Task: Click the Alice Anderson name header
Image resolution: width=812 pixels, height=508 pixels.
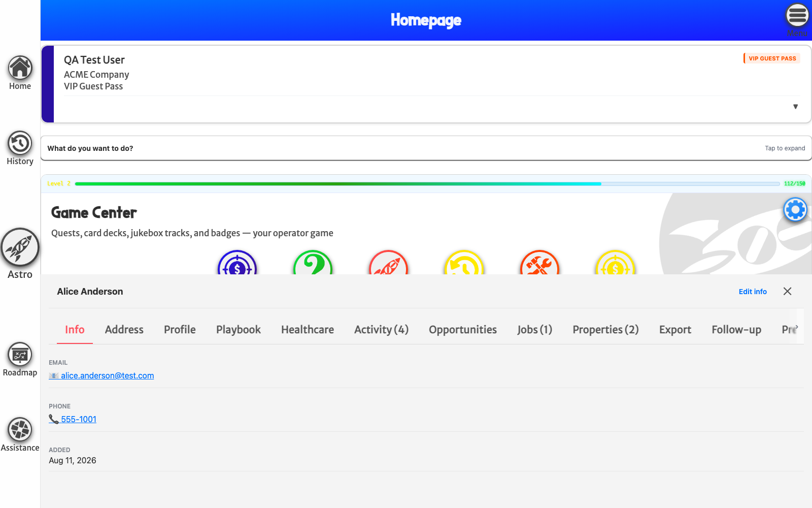Action: pyautogui.click(x=90, y=291)
